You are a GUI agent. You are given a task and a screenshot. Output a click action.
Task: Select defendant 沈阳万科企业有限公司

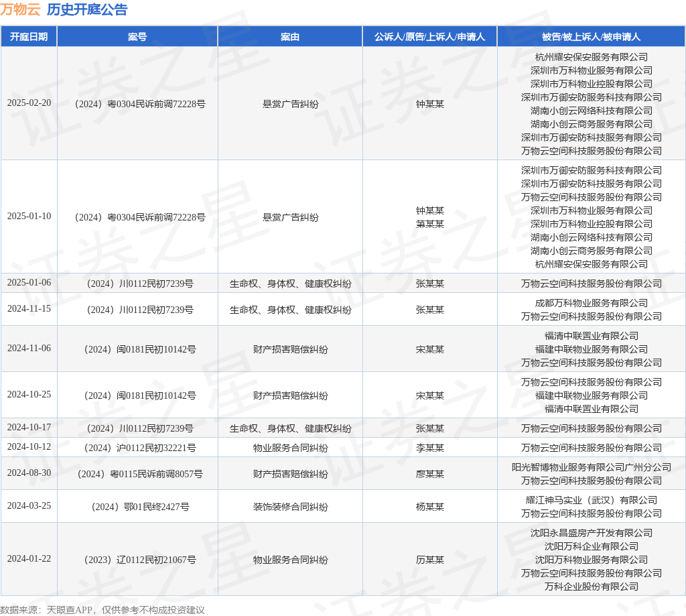[x=592, y=546]
